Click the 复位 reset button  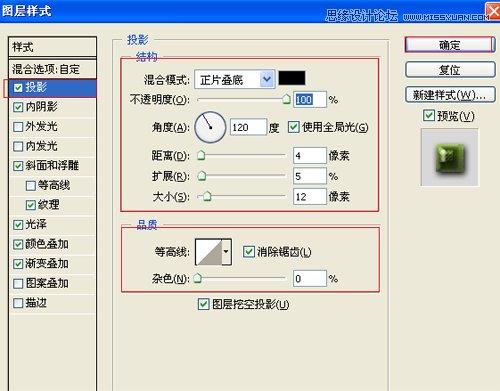click(450, 70)
